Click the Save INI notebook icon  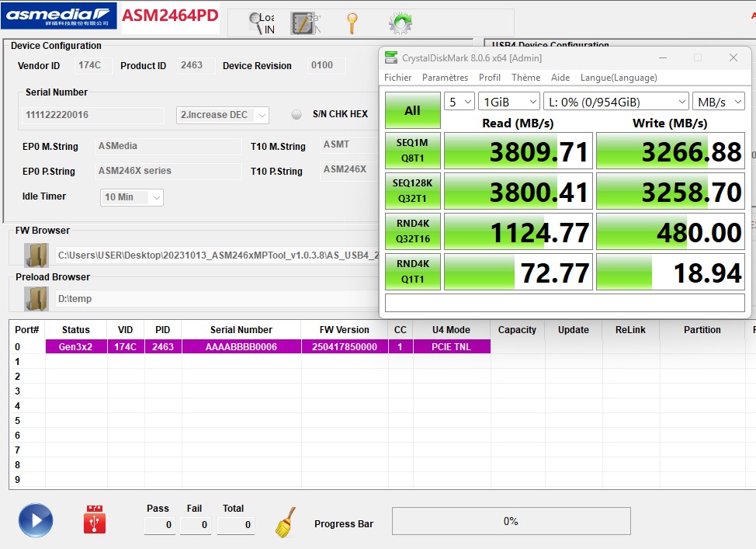click(x=302, y=23)
